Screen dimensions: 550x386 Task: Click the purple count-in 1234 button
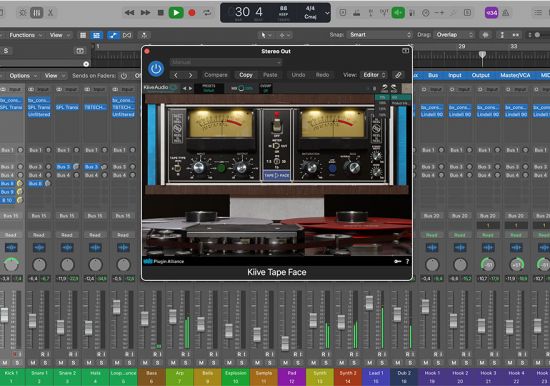tap(491, 13)
